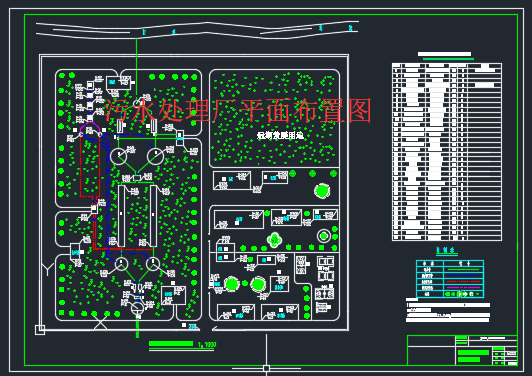The height and width of the screenshot is (376, 532).
Task: Pick the green solid line sample in legend
Action: pos(463,269)
